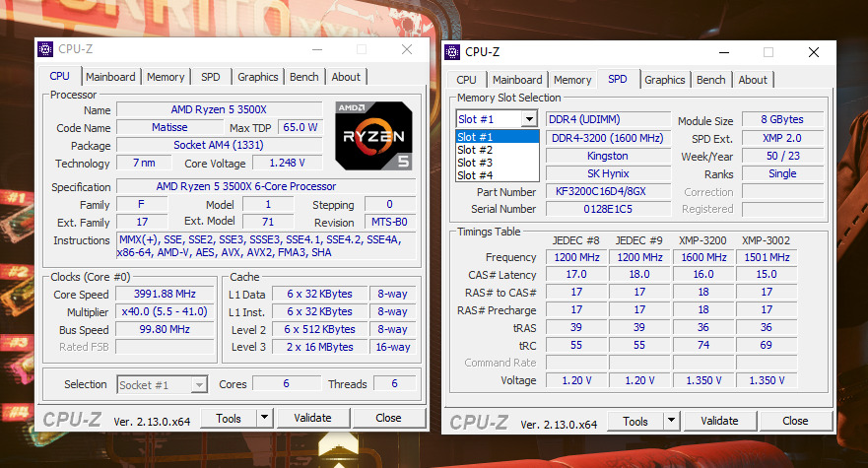Click the 99.80 MHz bus speed value
This screenshot has width=868, height=468.
tap(165, 329)
